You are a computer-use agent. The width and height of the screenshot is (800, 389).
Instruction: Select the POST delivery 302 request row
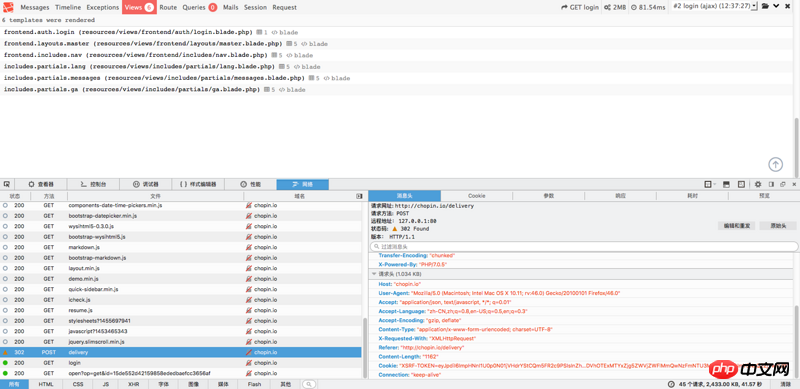[181, 352]
